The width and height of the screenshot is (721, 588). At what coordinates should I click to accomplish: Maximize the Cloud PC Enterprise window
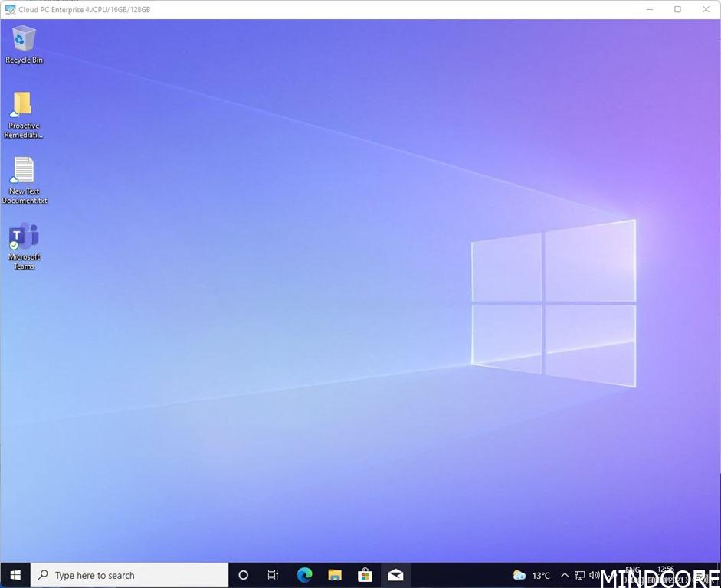677,10
